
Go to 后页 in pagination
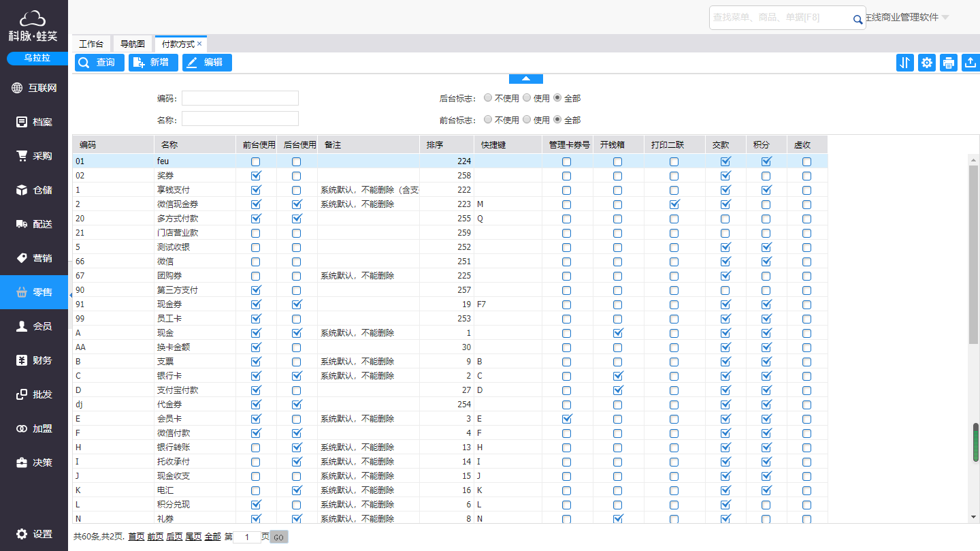click(x=174, y=537)
